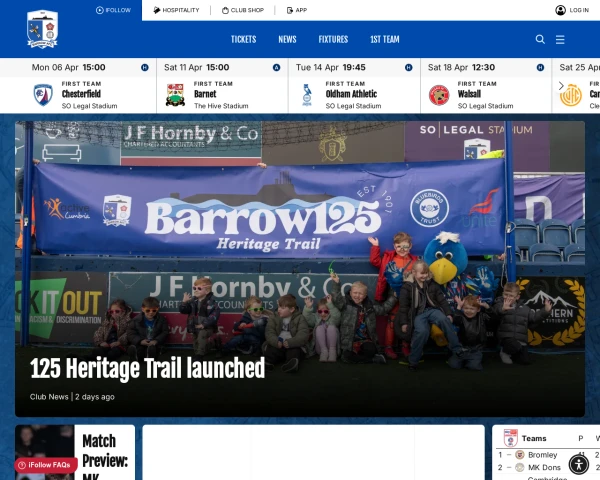Screen dimensions: 600x480
Task: Click the Sat 11 Apr 15:00 date
Action: (197, 67)
